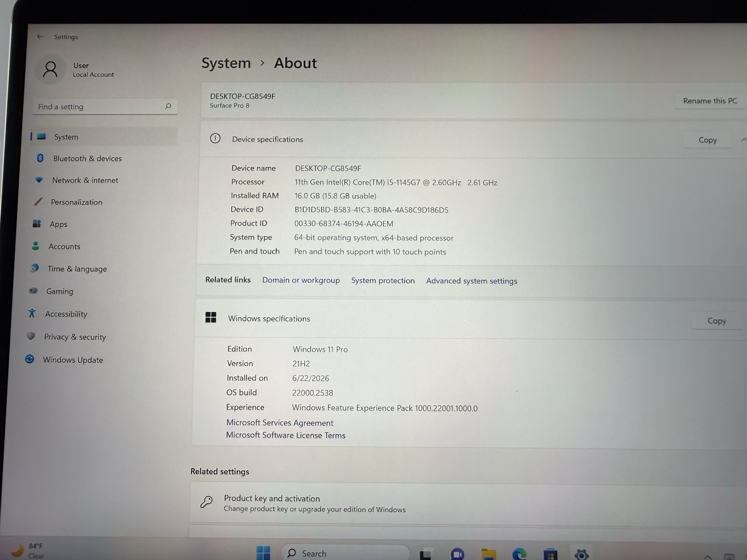
Task: Open Product key and activation
Action: [468, 503]
